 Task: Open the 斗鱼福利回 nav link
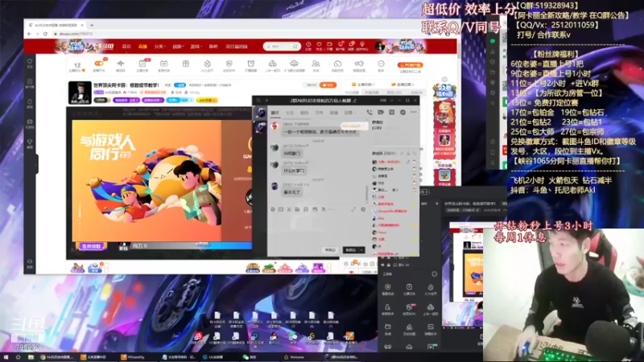tap(237, 47)
